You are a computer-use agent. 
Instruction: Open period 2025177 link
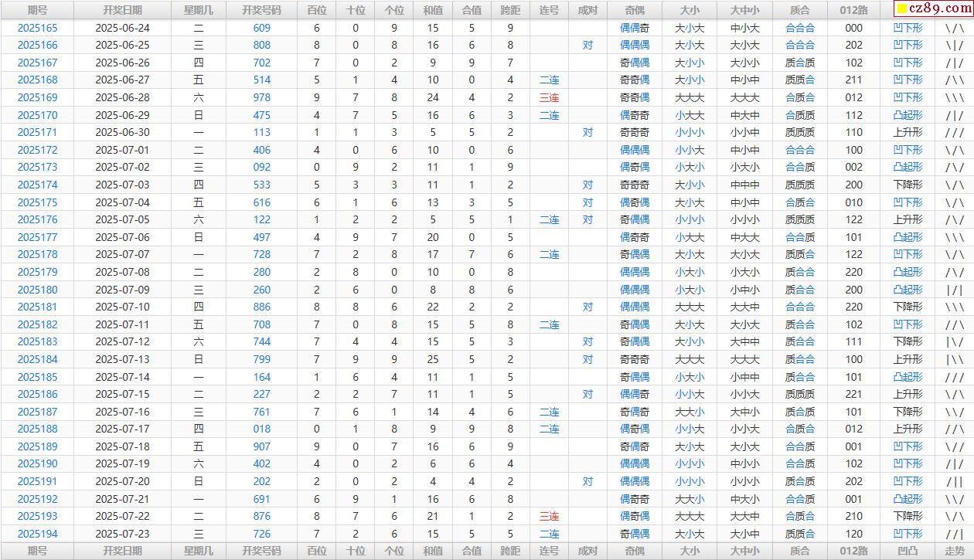(x=37, y=237)
